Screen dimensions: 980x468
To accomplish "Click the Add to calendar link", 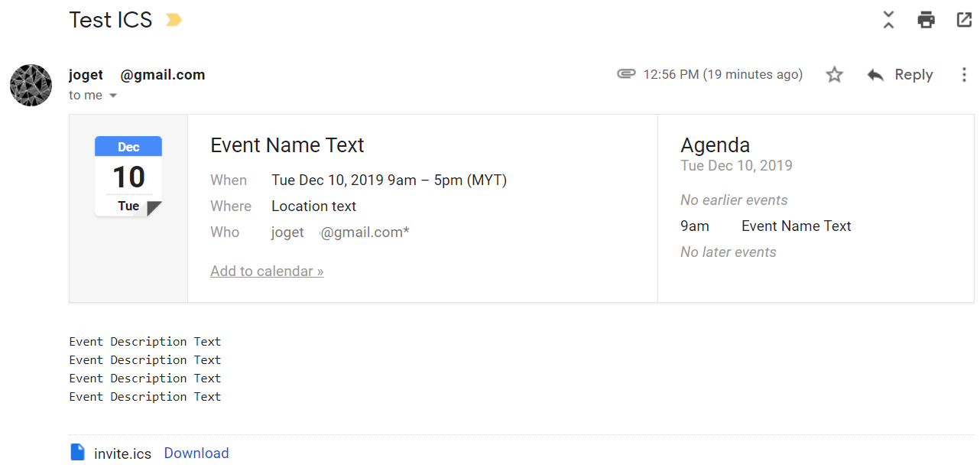I will [x=267, y=271].
